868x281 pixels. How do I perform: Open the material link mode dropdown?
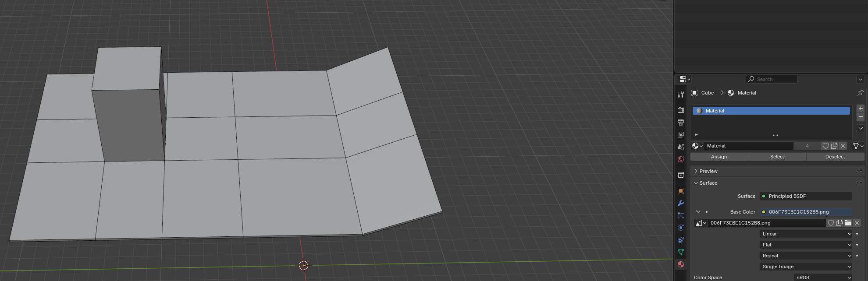pos(858,146)
